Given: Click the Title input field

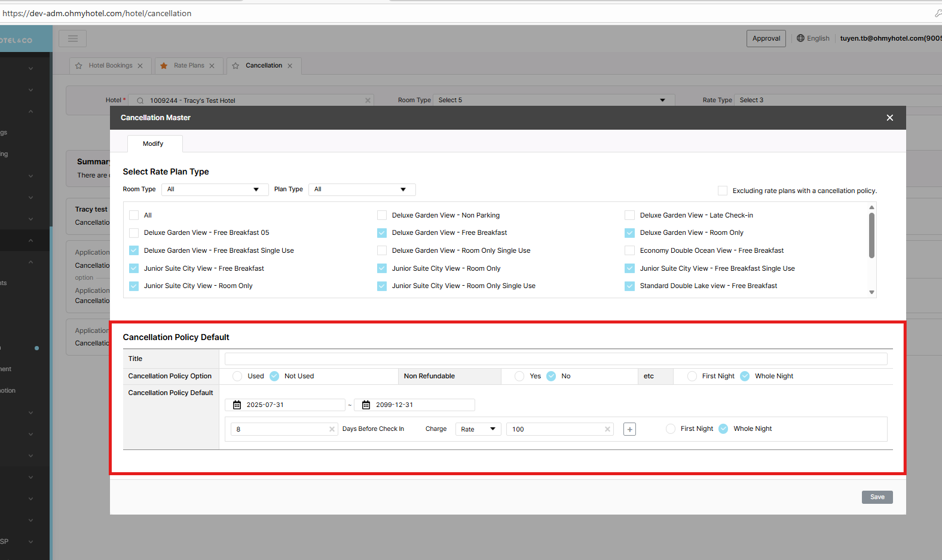Looking at the screenshot, I should pos(555,359).
